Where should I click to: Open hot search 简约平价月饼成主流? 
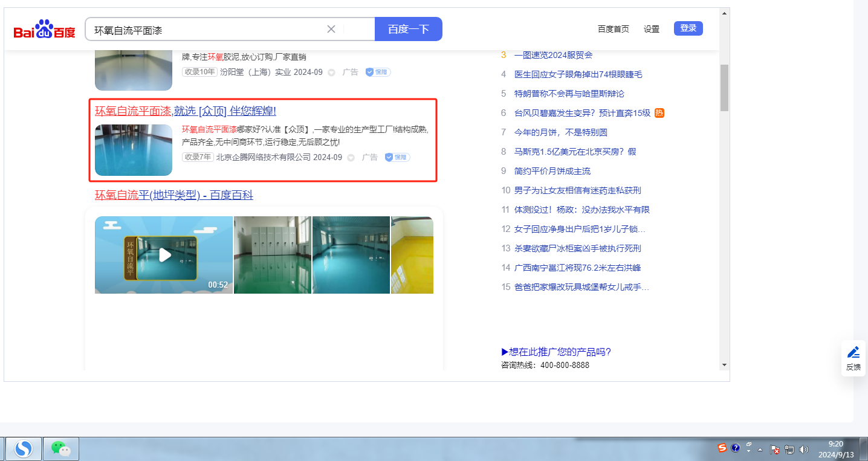coord(552,171)
